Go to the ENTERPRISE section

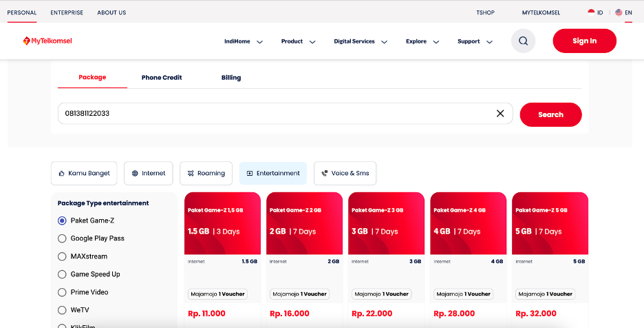67,12
